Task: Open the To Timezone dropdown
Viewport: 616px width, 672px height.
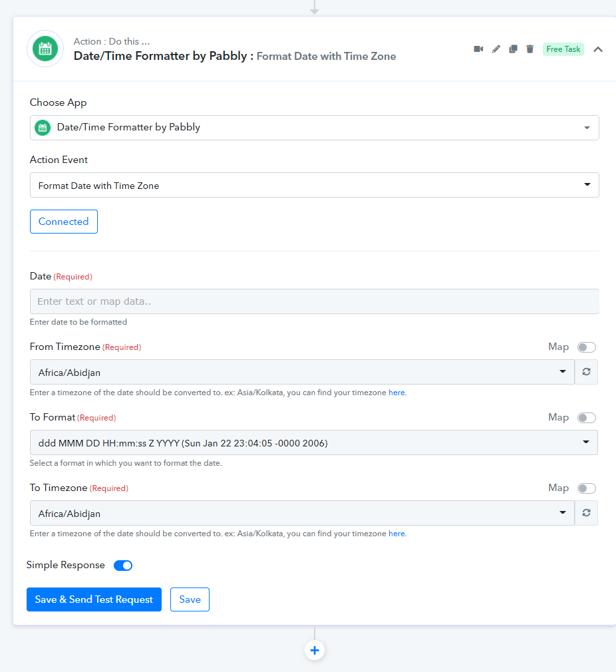Action: click(302, 513)
